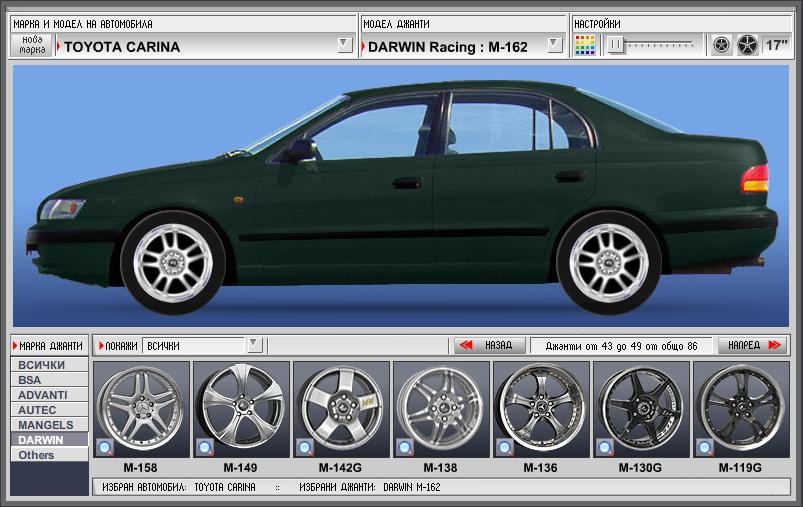Click the M-136 label text
803x507 pixels.
[x=540, y=468]
